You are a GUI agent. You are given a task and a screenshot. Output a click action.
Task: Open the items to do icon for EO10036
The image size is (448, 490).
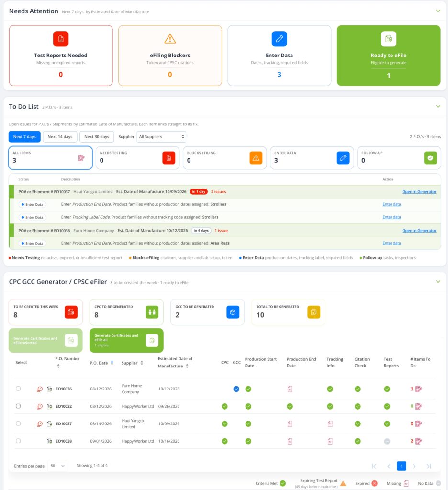tap(419, 389)
